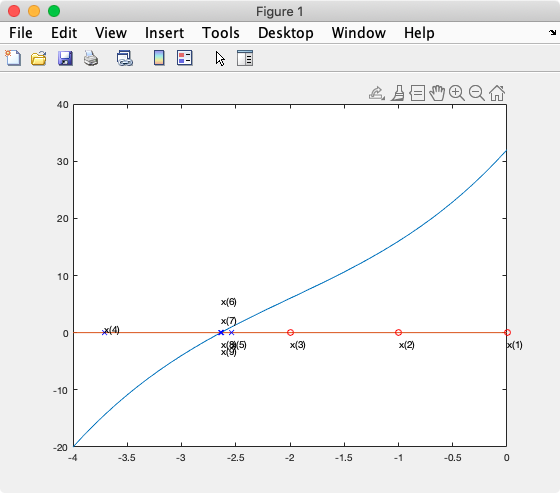
Task: Click the x(1) text label
Action: click(515, 345)
